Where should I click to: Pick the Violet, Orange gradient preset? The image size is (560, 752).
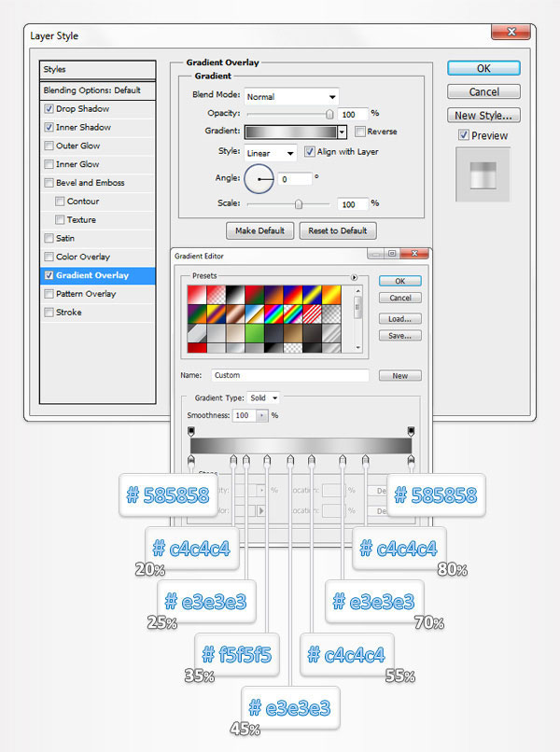(273, 295)
